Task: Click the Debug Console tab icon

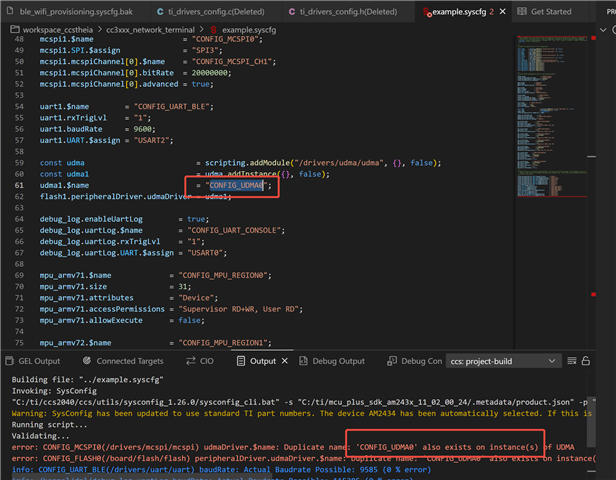Action: (x=392, y=361)
